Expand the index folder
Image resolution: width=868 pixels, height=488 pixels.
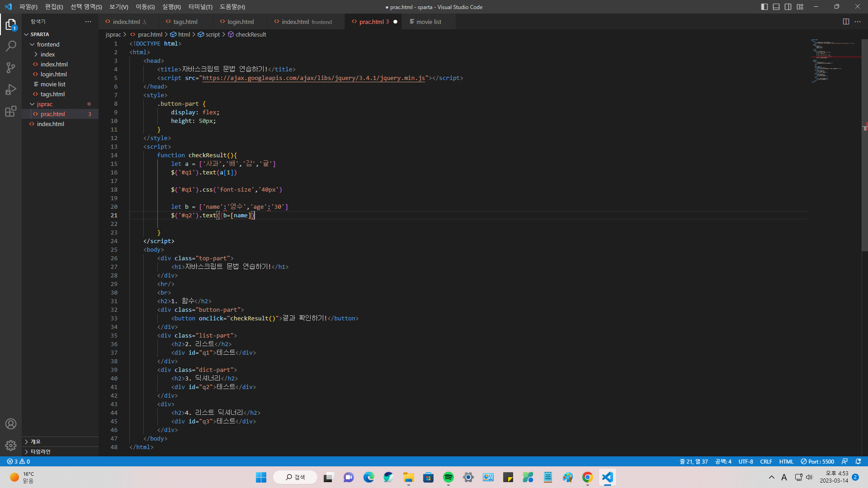click(60, 54)
